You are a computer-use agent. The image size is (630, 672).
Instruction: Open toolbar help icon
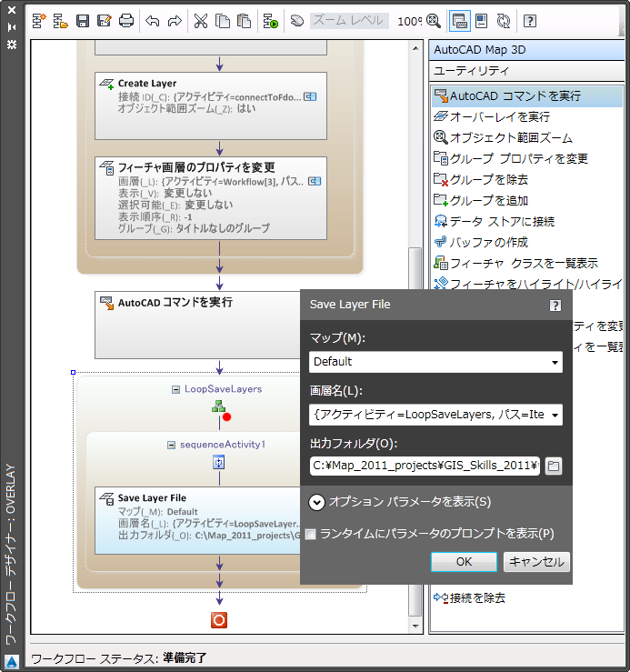[530, 21]
